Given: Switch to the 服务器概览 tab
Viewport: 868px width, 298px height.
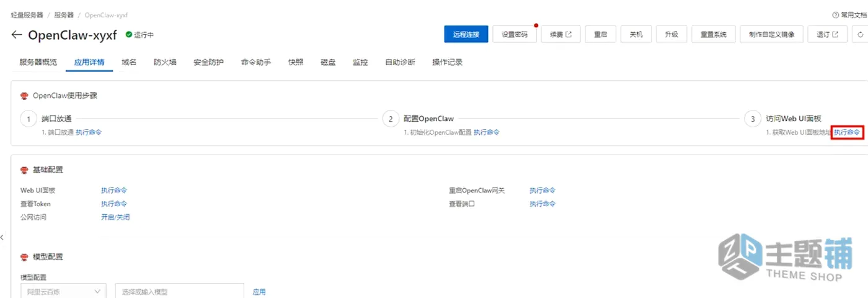Looking at the screenshot, I should click(38, 62).
